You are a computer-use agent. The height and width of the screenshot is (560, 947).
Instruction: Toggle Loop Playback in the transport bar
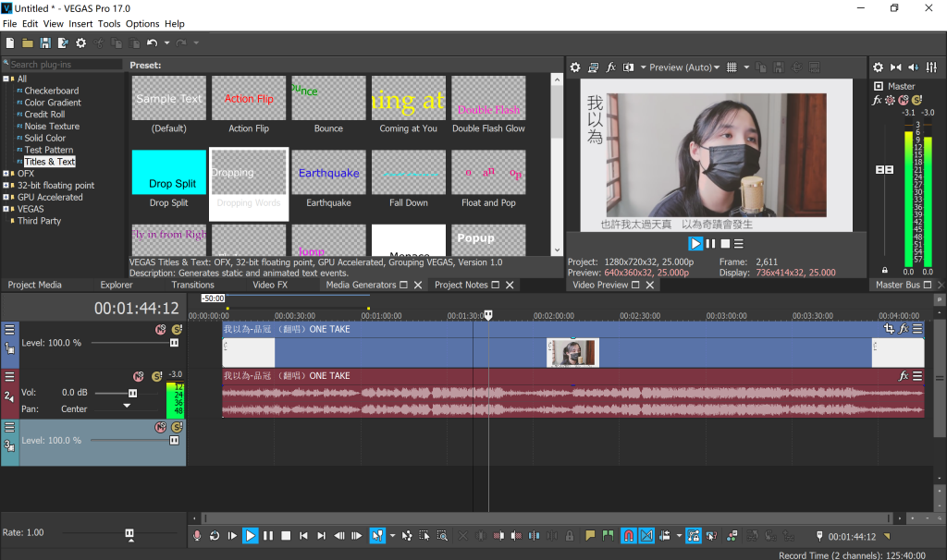coord(215,535)
